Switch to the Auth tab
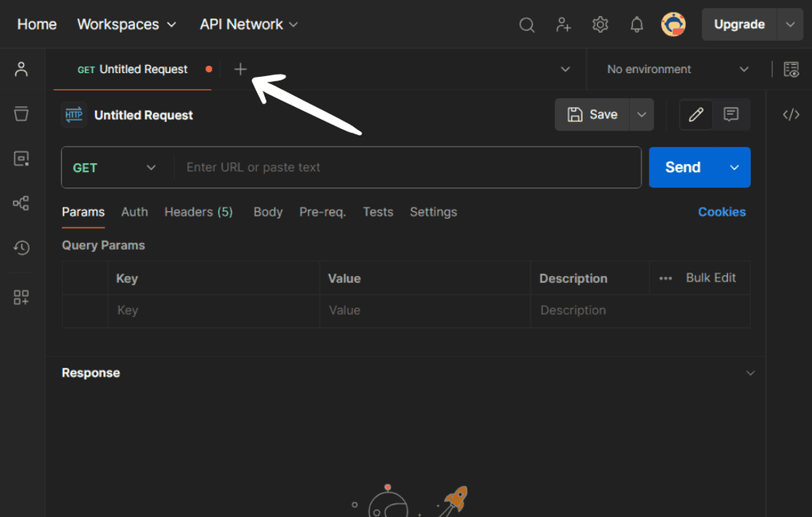Screen dimensions: 812x517 coord(135,212)
